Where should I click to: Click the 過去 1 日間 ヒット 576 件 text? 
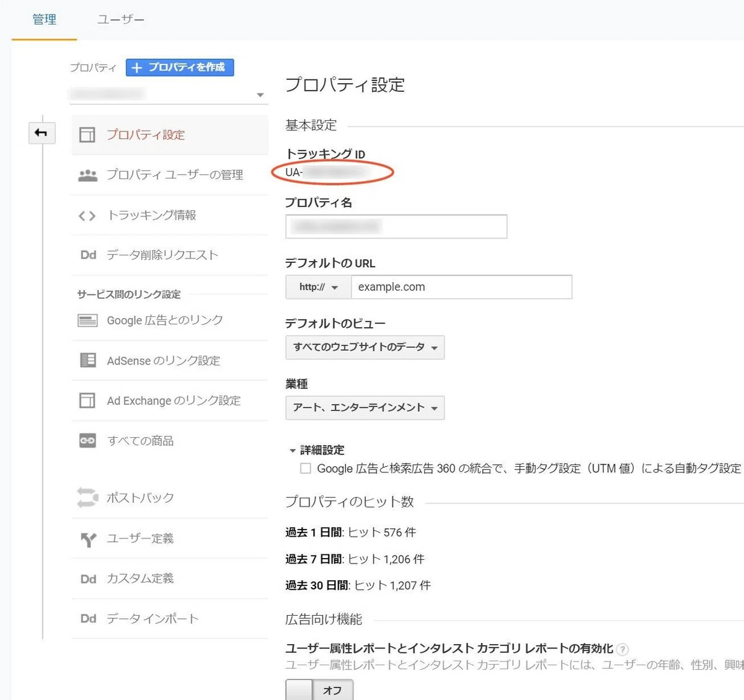[350, 533]
